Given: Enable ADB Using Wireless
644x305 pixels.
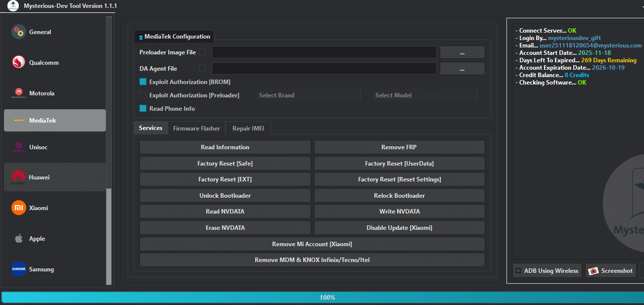Looking at the screenshot, I should pos(518,270).
